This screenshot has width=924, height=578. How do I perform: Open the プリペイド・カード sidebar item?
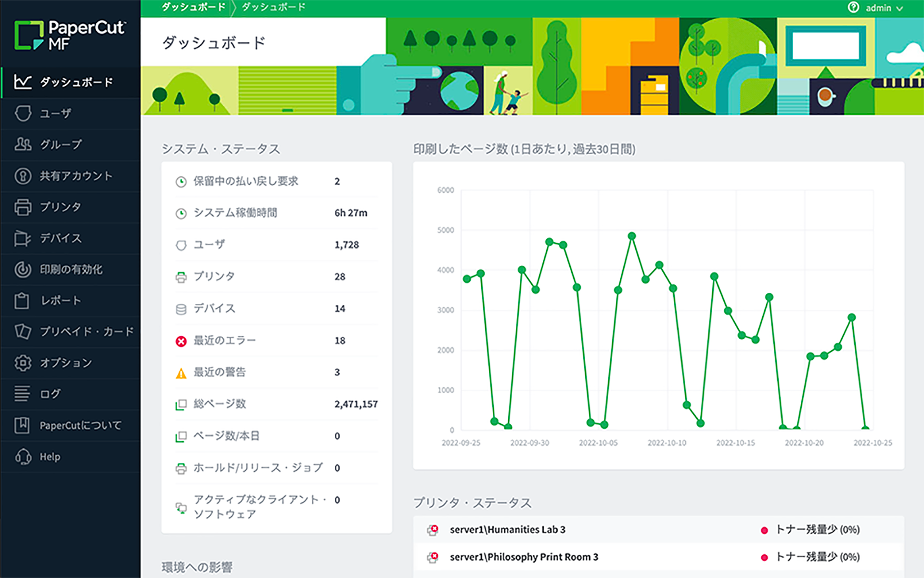click(x=87, y=332)
